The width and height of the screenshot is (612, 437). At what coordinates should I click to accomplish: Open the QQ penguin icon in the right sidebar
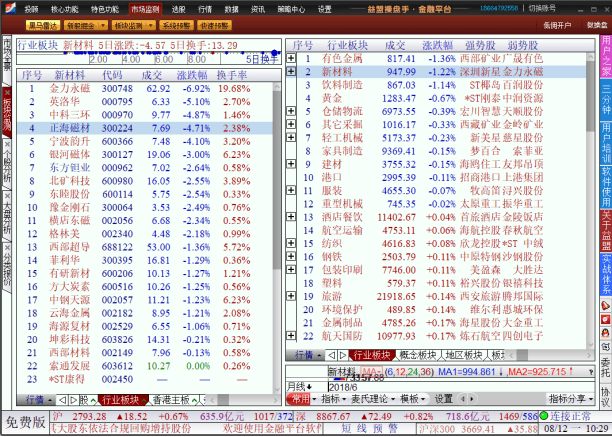pyautogui.click(x=606, y=334)
